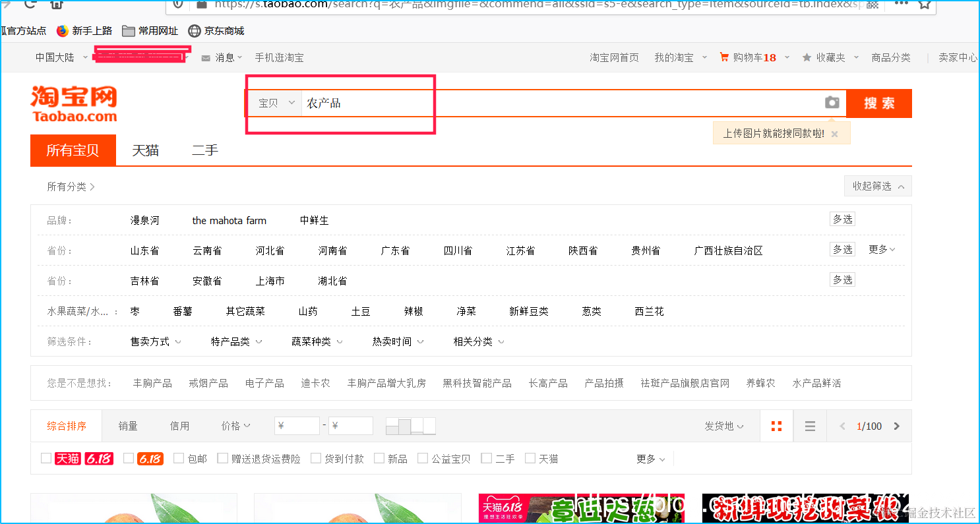
Task: Switch to grid view layout icon
Action: (776, 425)
